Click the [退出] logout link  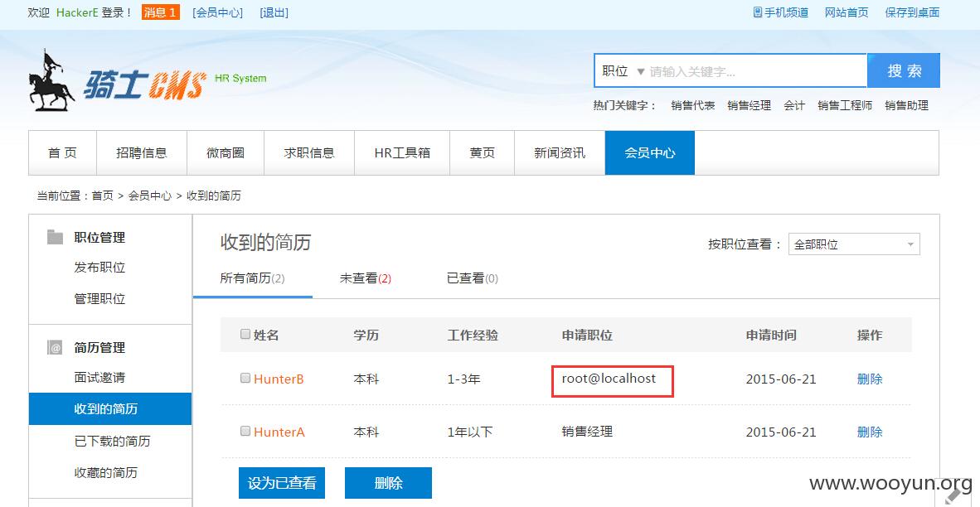274,12
